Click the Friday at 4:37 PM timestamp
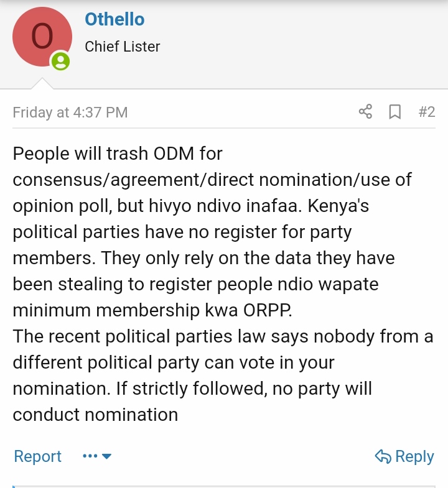448x488 pixels. [70, 113]
